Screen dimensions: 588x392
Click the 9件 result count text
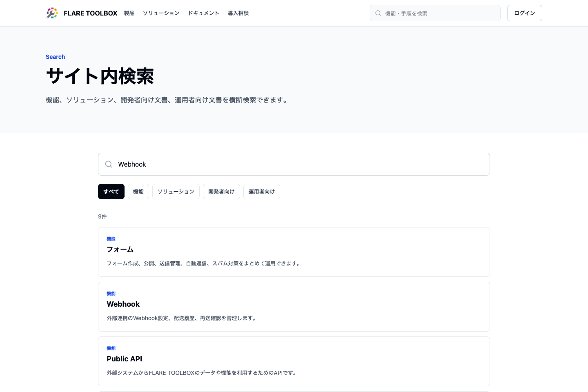[102, 216]
